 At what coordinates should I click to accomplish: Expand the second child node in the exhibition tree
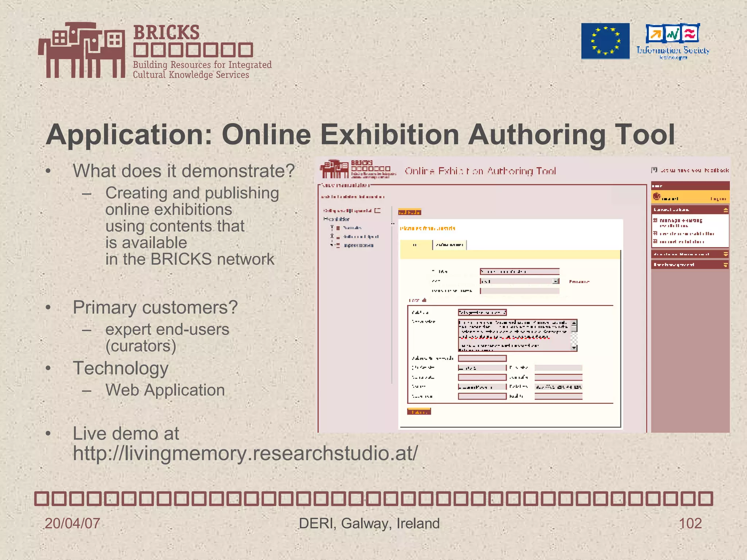pos(332,236)
